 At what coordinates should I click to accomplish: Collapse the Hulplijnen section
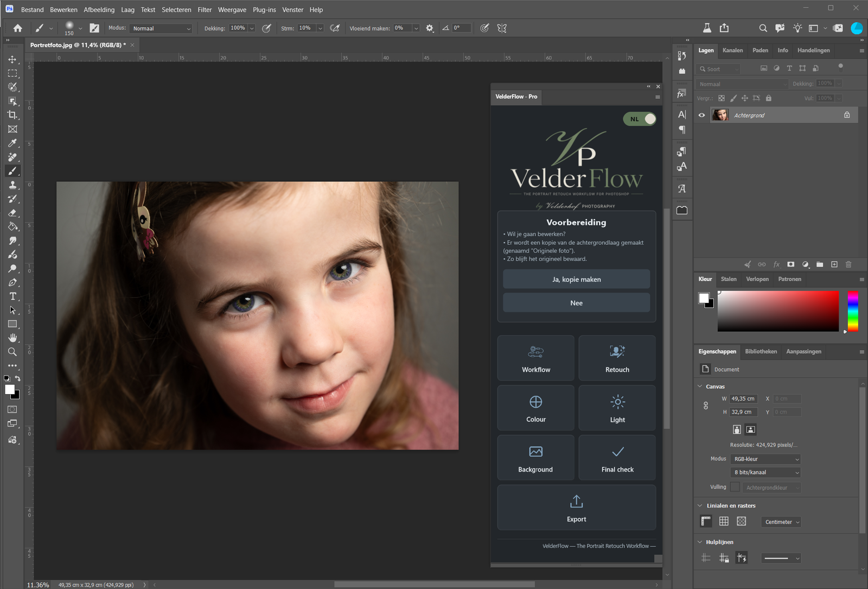click(700, 542)
